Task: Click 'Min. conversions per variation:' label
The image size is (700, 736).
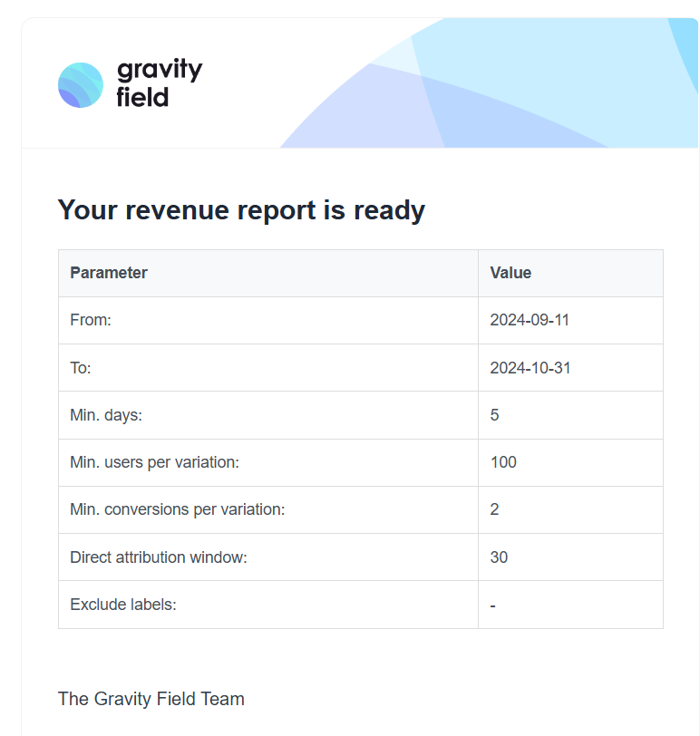Action: coord(177,509)
